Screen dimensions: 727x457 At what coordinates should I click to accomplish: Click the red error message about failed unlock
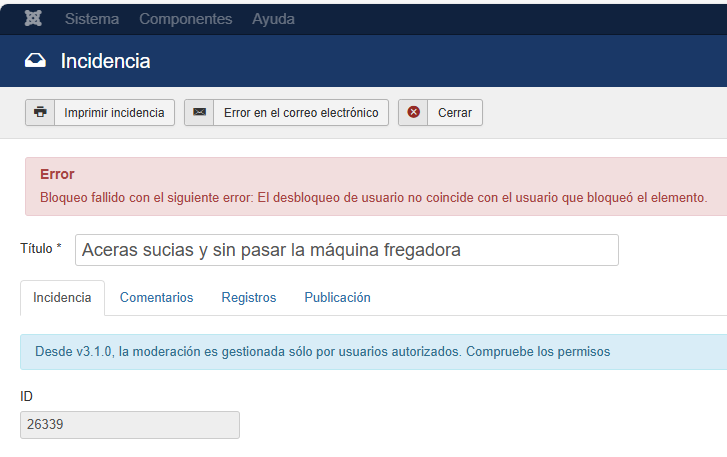[373, 197]
